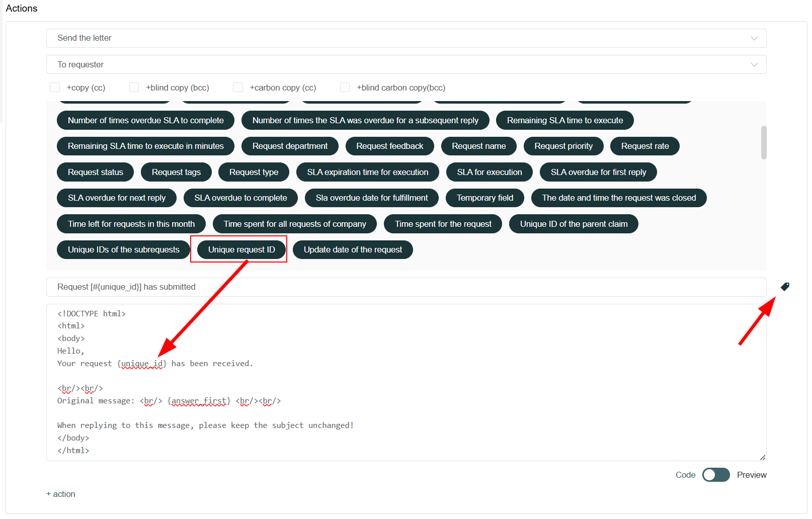
Task: Insert Update date of the request tag
Action: point(353,249)
